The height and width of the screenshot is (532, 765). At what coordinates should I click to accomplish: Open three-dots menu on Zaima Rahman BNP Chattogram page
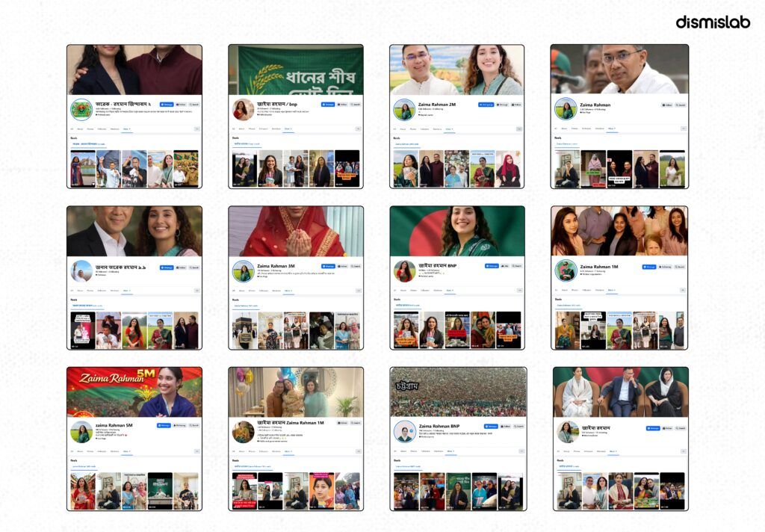[521, 451]
